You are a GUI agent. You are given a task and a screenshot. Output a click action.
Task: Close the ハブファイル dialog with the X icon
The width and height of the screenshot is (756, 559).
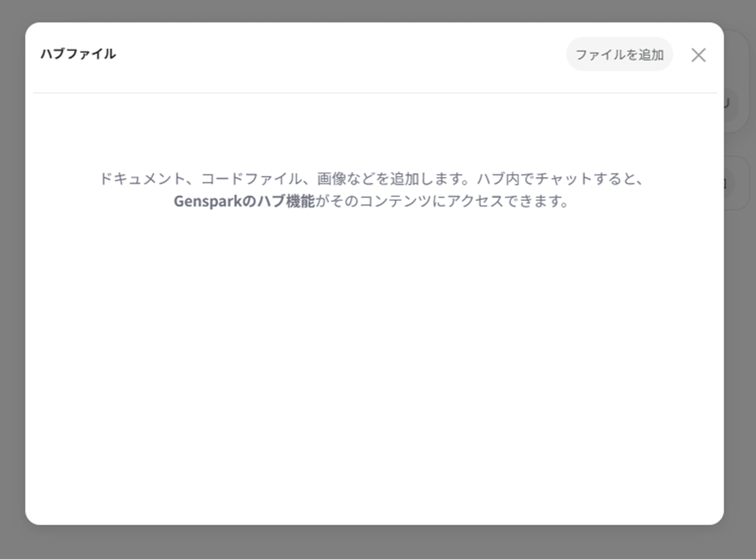698,55
